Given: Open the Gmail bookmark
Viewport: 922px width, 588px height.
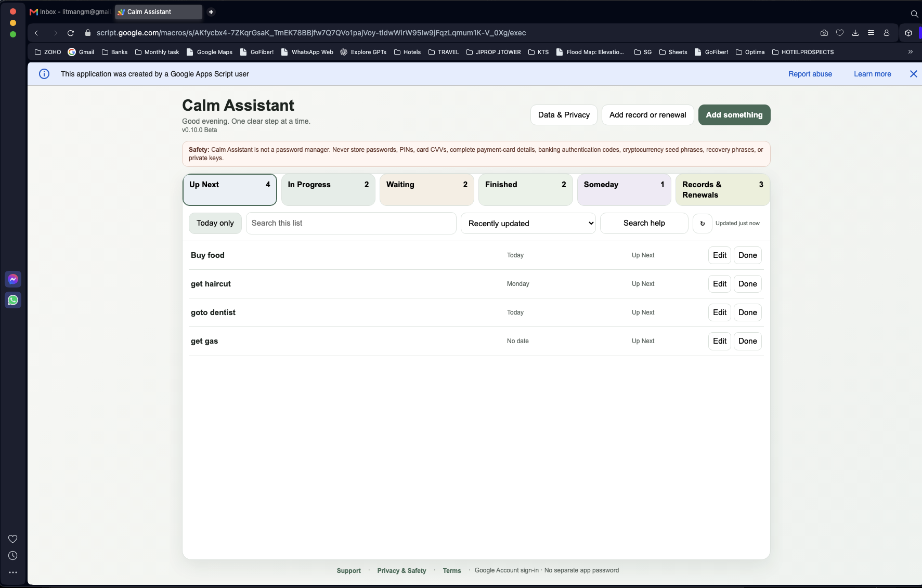Looking at the screenshot, I should click(81, 52).
